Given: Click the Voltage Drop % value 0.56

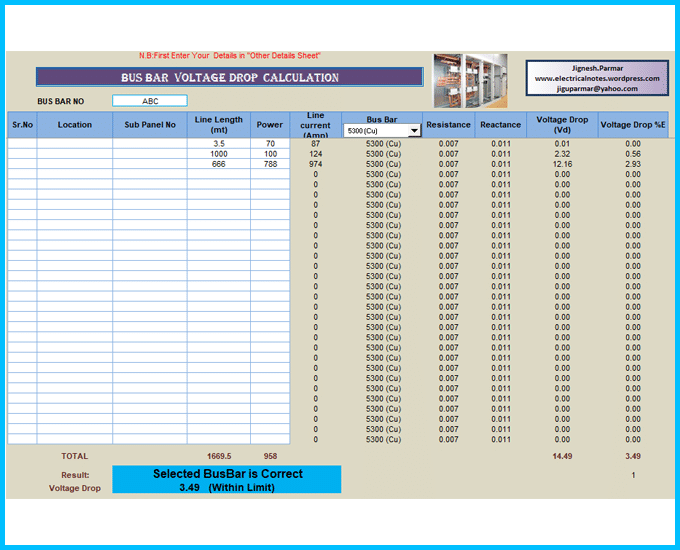Looking at the screenshot, I should (x=633, y=154).
